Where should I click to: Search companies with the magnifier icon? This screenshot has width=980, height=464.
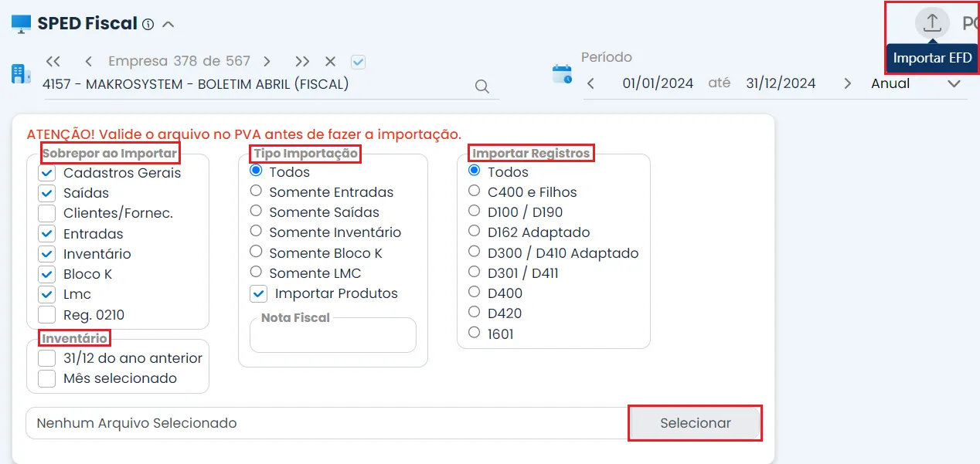pos(482,86)
